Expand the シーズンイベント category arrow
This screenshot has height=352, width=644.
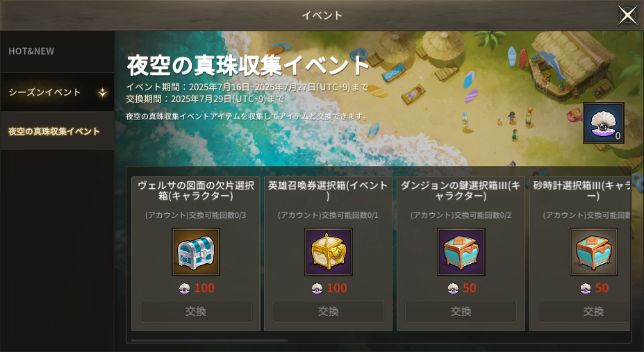(102, 93)
